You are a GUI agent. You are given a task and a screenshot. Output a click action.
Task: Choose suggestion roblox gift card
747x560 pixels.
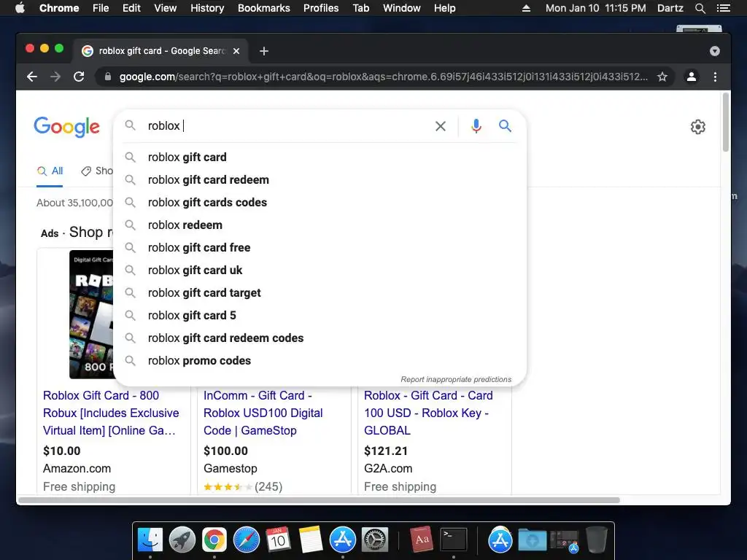pos(320,157)
